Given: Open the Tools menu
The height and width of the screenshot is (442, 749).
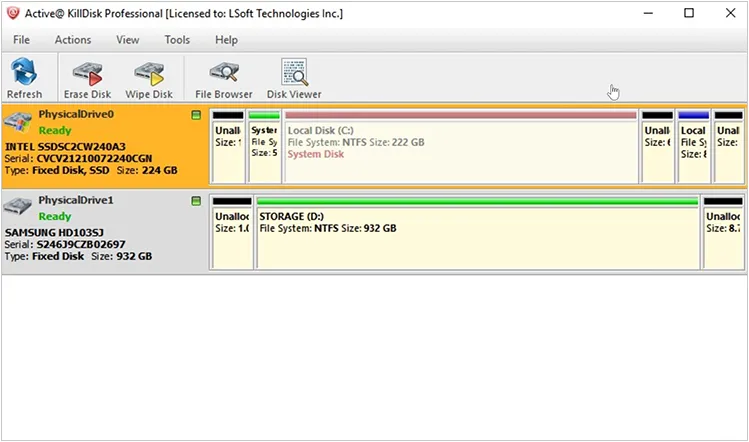Looking at the screenshot, I should pos(177,40).
